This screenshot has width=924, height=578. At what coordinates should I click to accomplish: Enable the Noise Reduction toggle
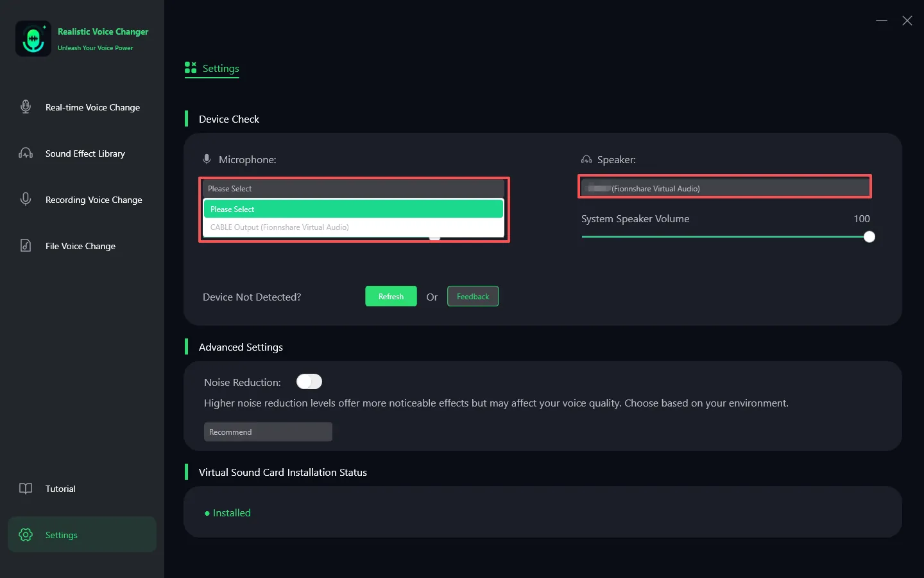(309, 382)
